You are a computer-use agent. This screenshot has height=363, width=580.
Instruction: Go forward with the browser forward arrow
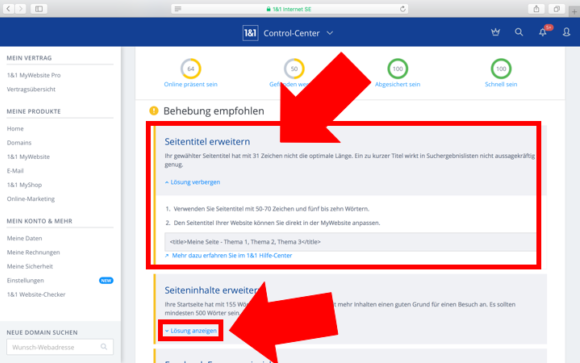21,9
